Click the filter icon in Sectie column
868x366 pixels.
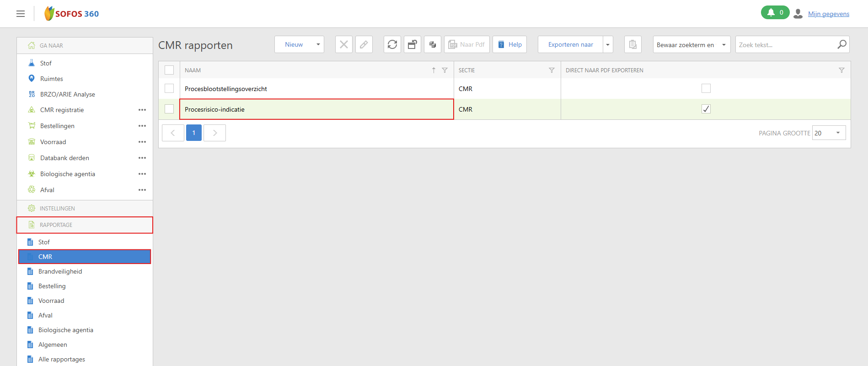(552, 70)
